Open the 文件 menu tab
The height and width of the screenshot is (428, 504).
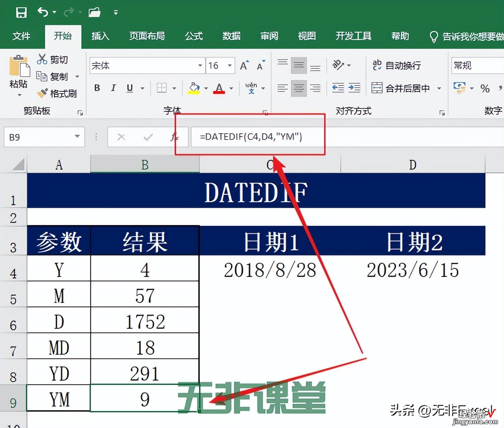click(21, 36)
